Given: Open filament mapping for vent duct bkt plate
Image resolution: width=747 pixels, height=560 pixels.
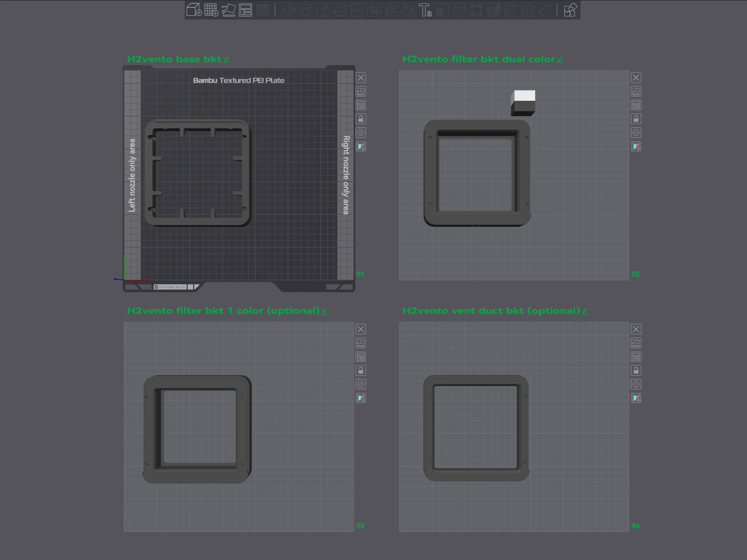Looking at the screenshot, I should pyautogui.click(x=636, y=398).
